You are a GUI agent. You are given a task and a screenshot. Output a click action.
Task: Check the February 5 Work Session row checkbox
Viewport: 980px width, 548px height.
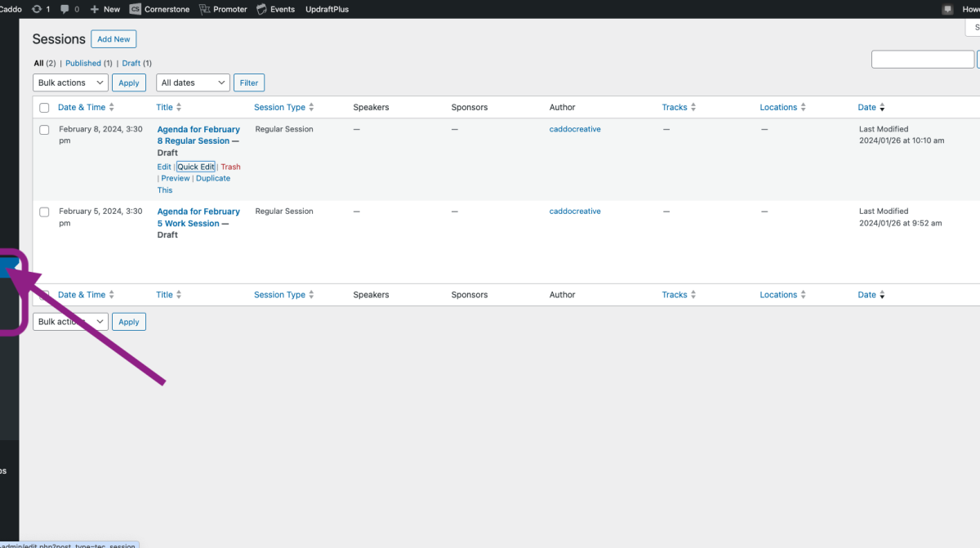click(x=44, y=212)
